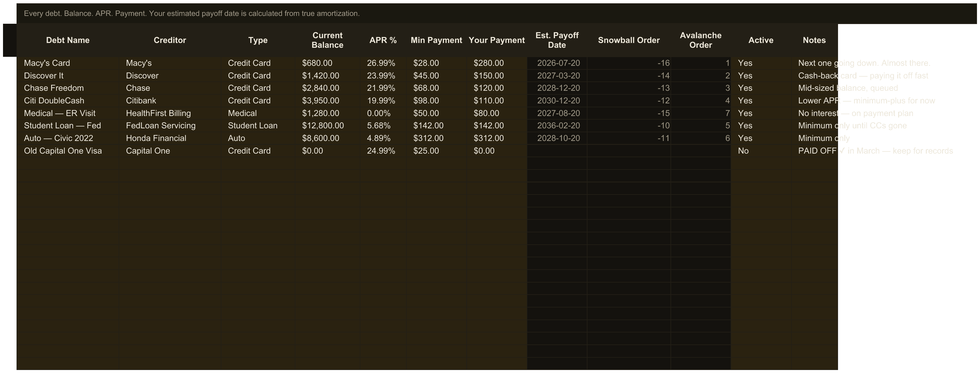980x373 pixels.
Task: Click the 0.00% APR cell
Action: point(383,113)
